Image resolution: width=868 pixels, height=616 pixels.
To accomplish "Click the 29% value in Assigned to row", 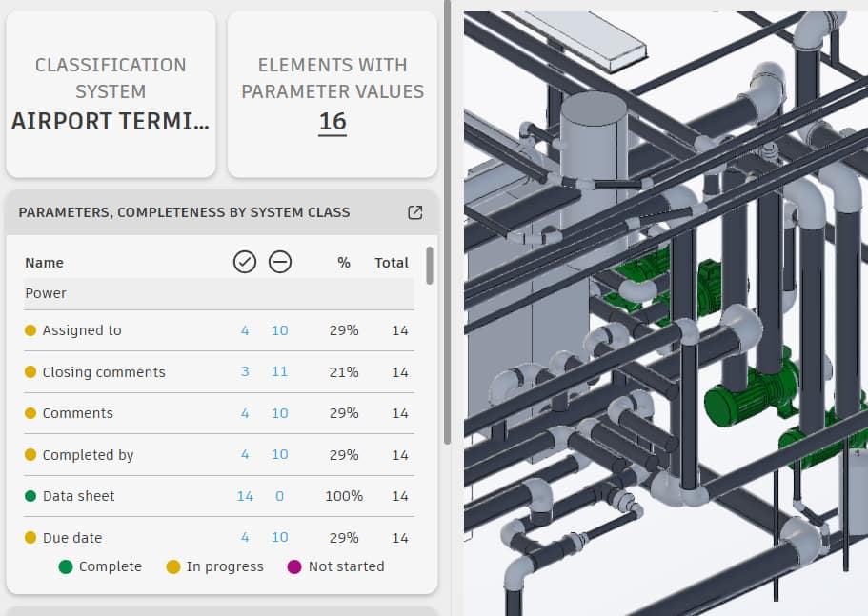I will (344, 330).
